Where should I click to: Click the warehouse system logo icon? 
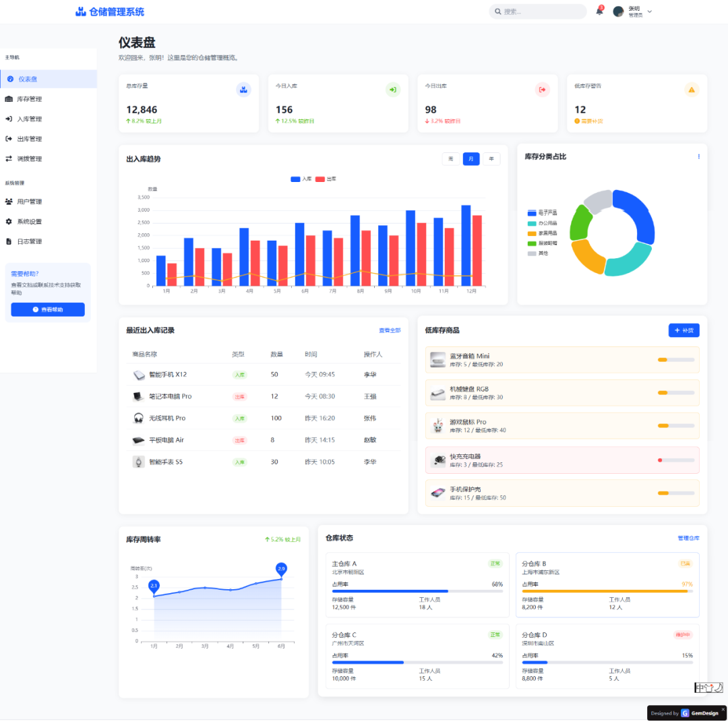tap(81, 11)
